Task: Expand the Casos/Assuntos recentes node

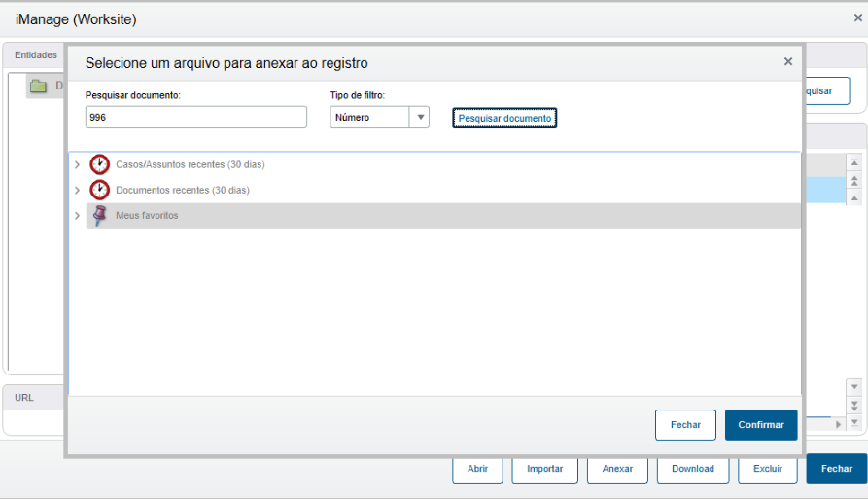Action: pyautogui.click(x=77, y=164)
